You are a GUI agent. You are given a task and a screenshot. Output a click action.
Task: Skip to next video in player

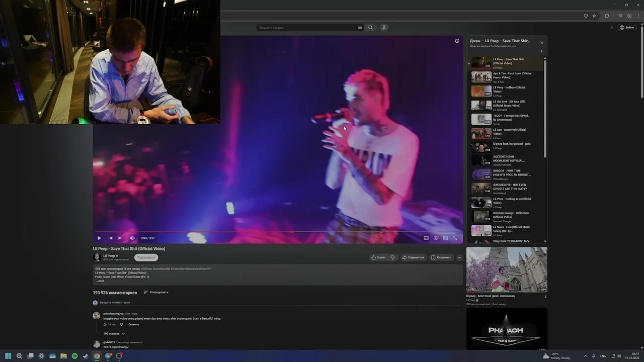tap(120, 238)
